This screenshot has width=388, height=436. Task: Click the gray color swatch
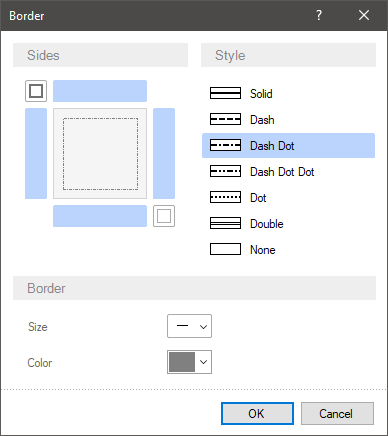(x=182, y=362)
